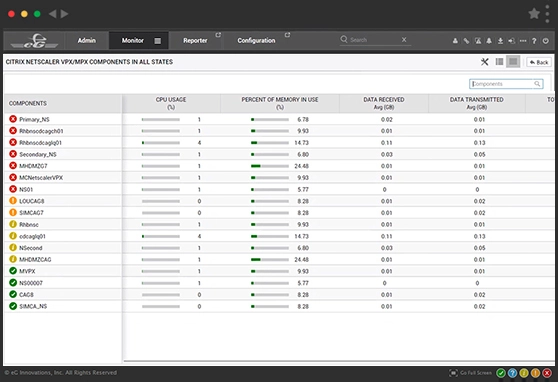The width and height of the screenshot is (558, 382).
Task: Click the download icon in top toolbar
Action: click(500, 41)
